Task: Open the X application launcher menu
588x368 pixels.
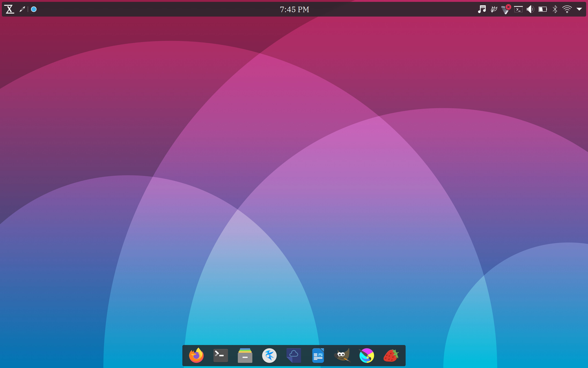Action: pyautogui.click(x=9, y=9)
